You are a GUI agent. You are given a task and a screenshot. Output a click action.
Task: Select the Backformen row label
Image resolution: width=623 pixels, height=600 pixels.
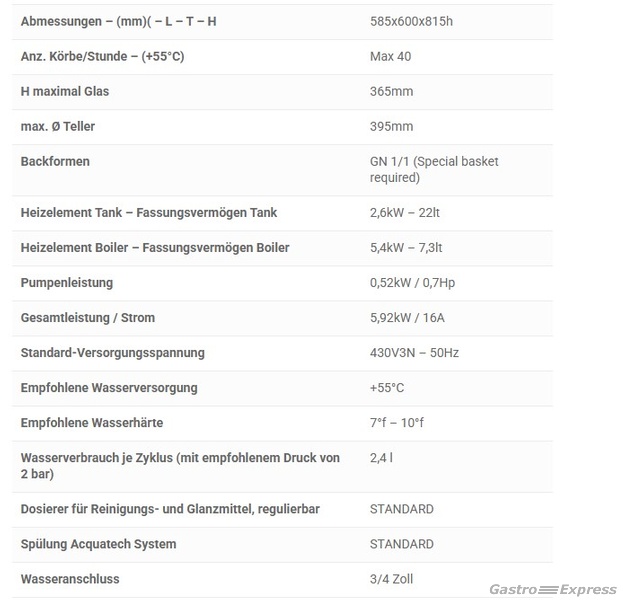(x=55, y=161)
